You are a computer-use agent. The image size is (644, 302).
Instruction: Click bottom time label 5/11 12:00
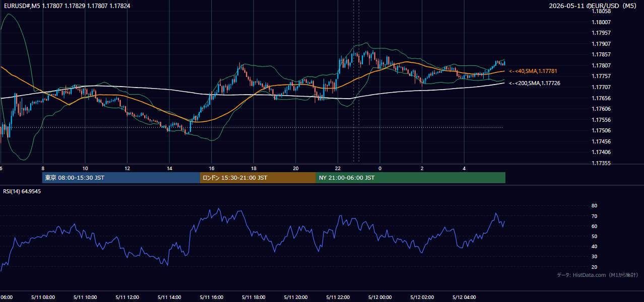(x=127, y=297)
